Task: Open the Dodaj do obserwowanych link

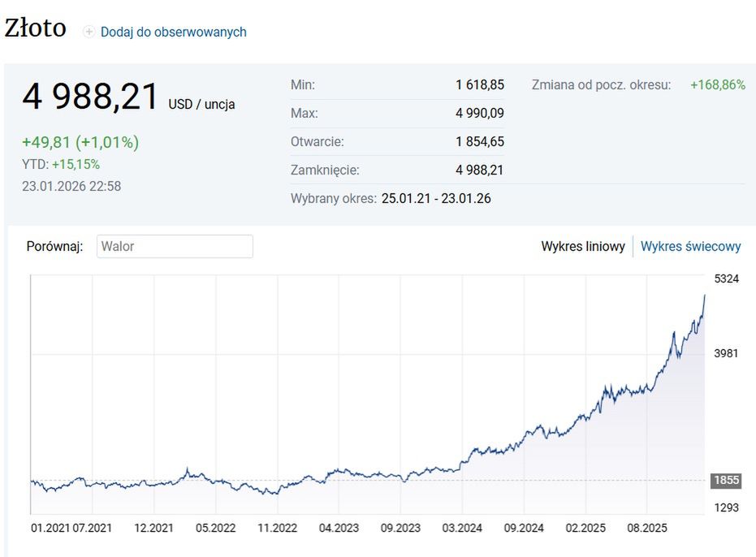Action: click(173, 32)
